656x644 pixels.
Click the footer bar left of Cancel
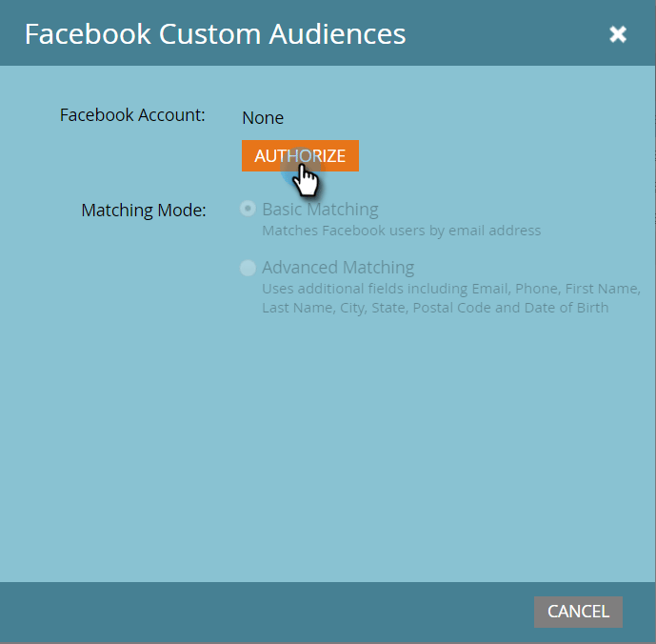(267, 612)
